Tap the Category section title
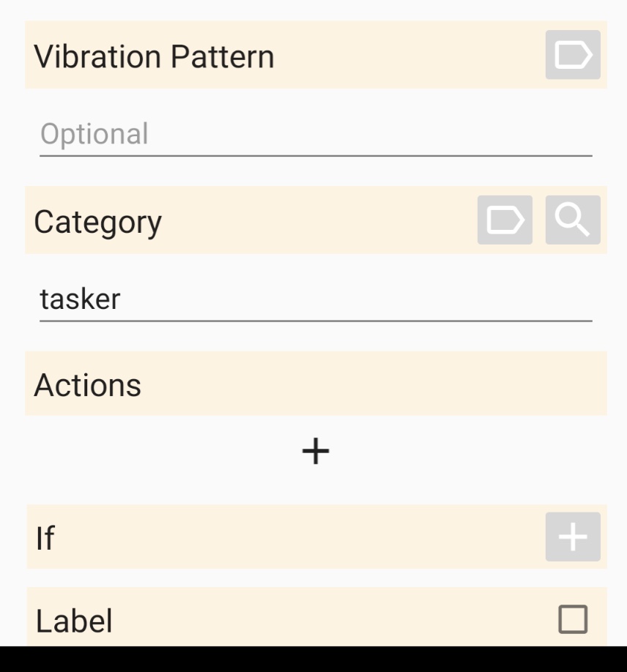The image size is (627, 672). pos(97,222)
